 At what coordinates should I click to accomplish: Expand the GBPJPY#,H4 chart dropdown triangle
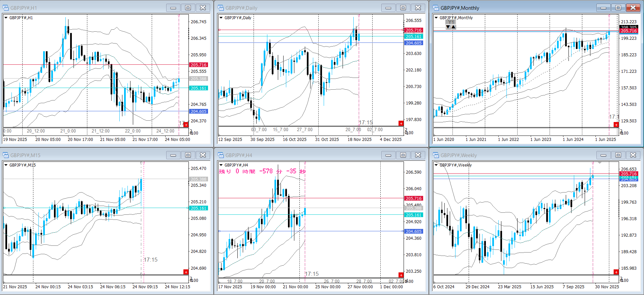point(221,165)
